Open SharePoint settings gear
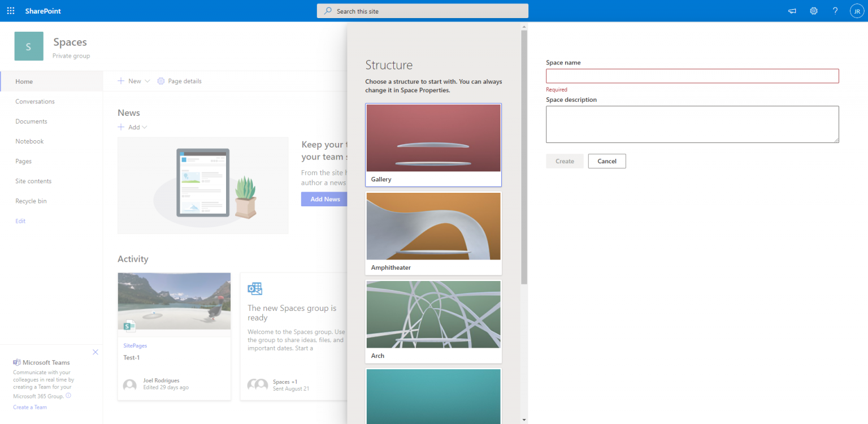This screenshot has height=424, width=868. [x=813, y=11]
